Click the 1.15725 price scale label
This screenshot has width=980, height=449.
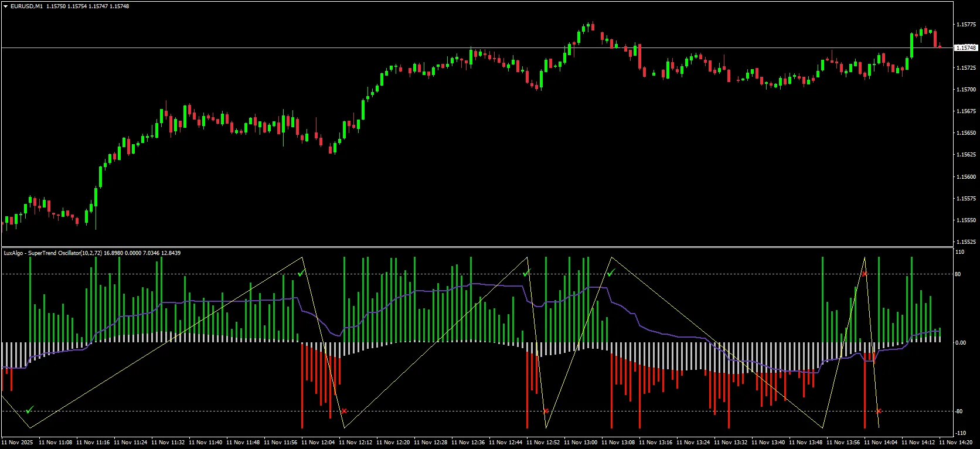pos(966,68)
